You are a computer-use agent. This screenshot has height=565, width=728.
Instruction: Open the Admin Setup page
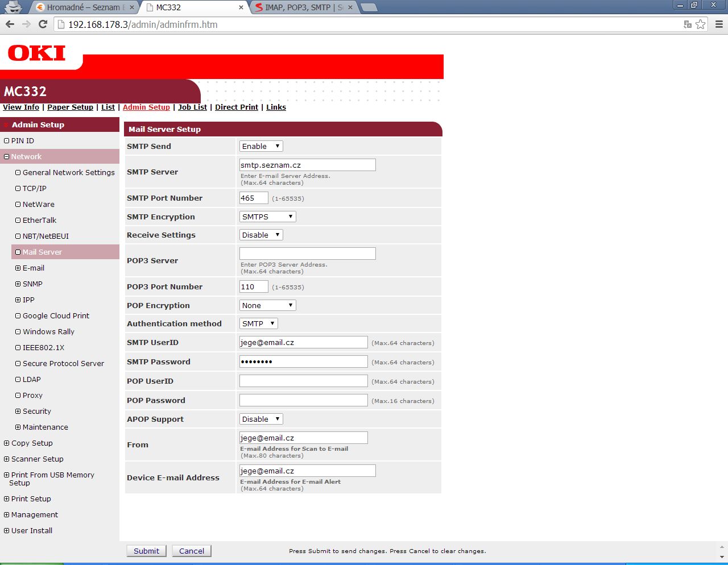pyautogui.click(x=146, y=107)
